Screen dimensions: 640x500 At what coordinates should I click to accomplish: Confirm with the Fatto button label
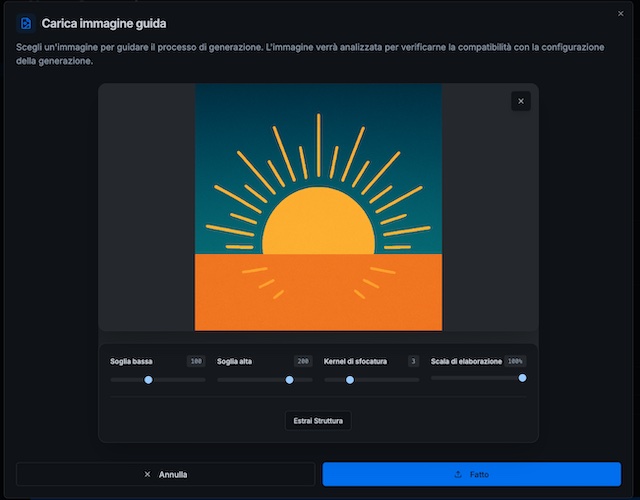click(480, 474)
